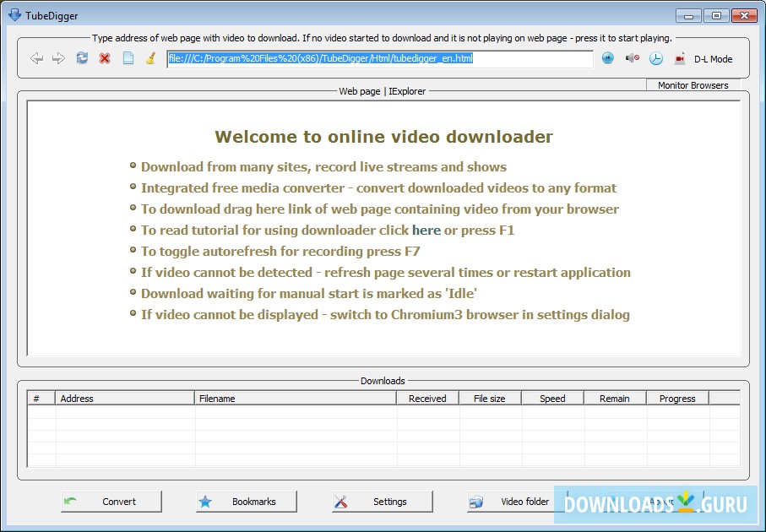Open the scheduler clock icon
Viewport: 766px width, 532px height.
pos(656,58)
